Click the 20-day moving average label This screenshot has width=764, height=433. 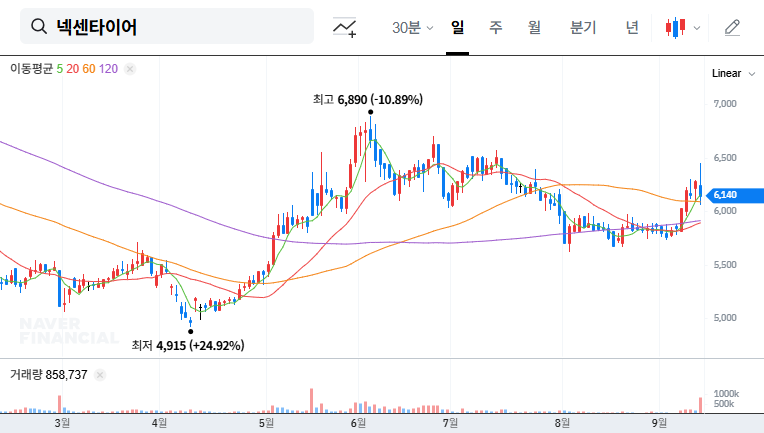(73, 69)
